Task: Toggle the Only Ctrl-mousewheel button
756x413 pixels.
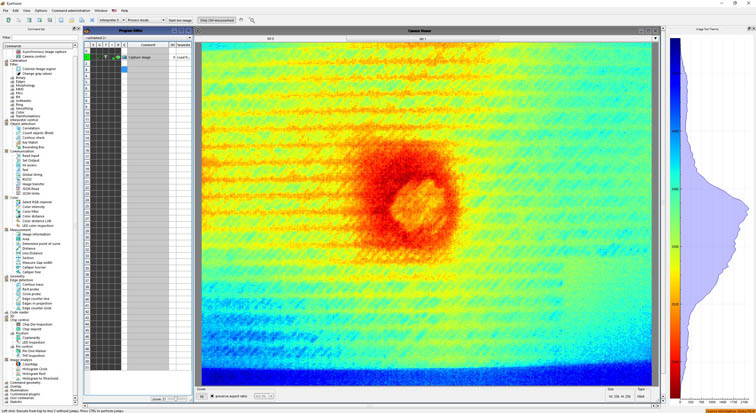Action: 216,20
